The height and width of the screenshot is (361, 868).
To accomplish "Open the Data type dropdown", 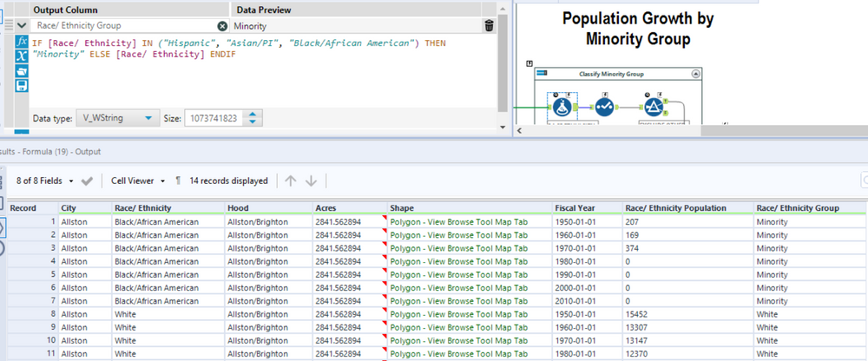I will [x=117, y=118].
